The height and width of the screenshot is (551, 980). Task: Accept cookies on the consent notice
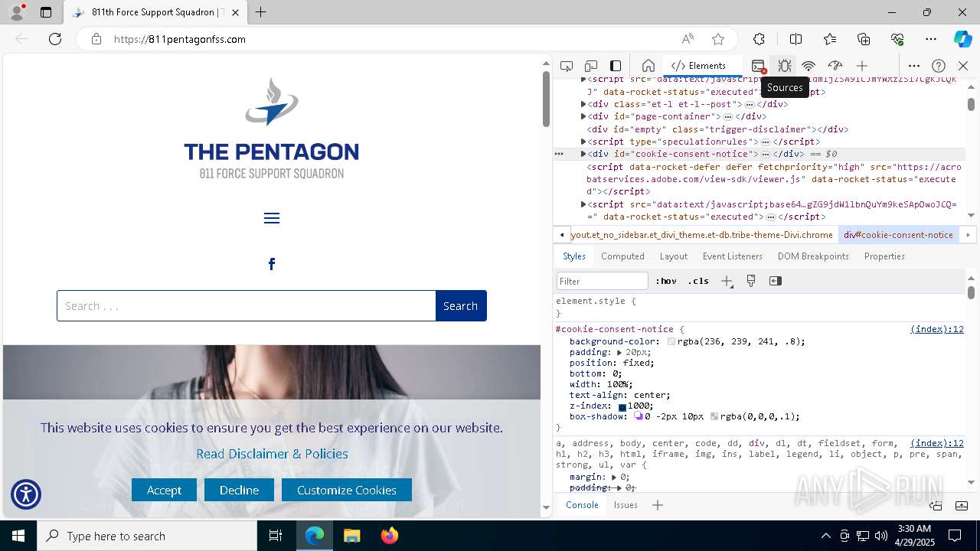164,490
